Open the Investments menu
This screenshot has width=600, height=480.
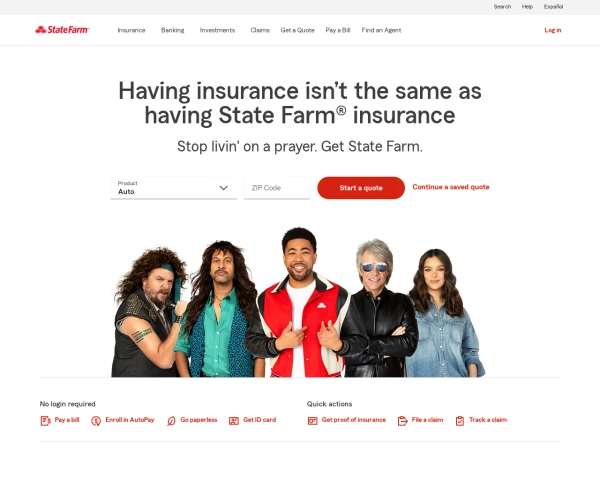point(217,30)
